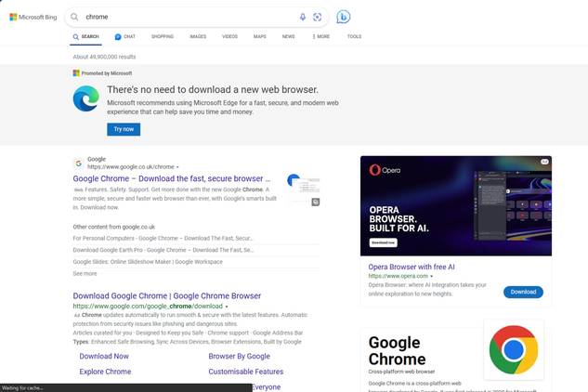Open the Images tab
Viewport: 588px width, 392px height.
pyautogui.click(x=198, y=37)
